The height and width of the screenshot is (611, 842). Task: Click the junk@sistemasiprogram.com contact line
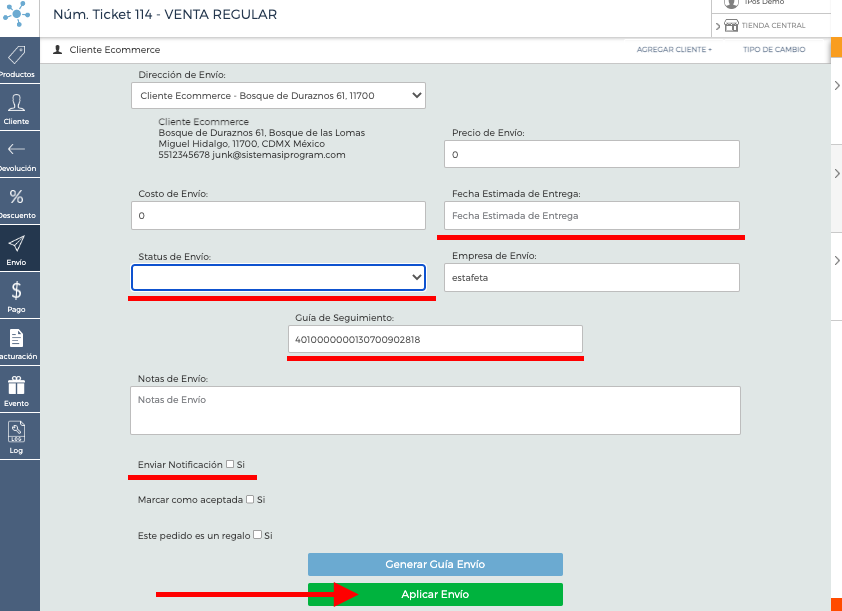pos(252,155)
